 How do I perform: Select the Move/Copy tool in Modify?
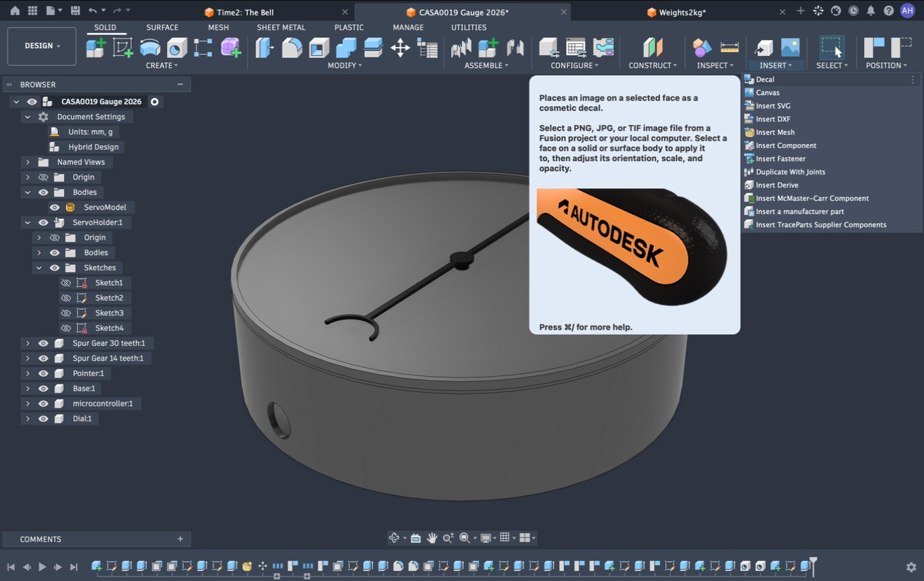point(400,47)
